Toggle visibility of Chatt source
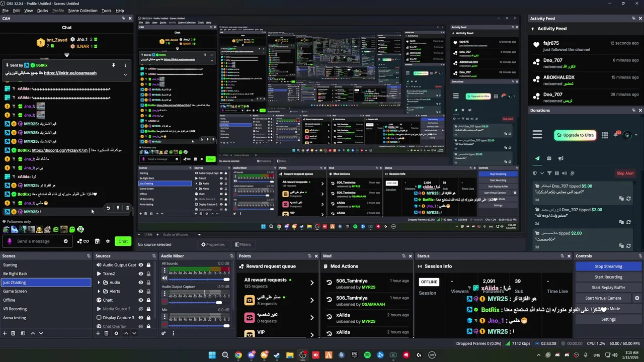This screenshot has width=644, height=362. point(141,300)
